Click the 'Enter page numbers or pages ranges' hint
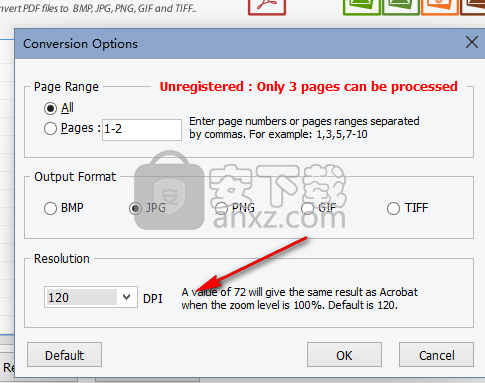This screenshot has width=485, height=383. pos(304,127)
